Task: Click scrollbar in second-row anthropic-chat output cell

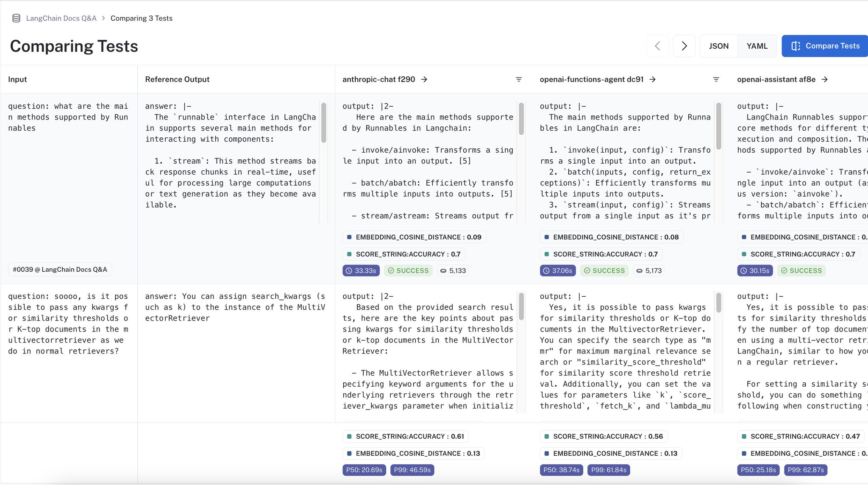Action: (x=521, y=306)
